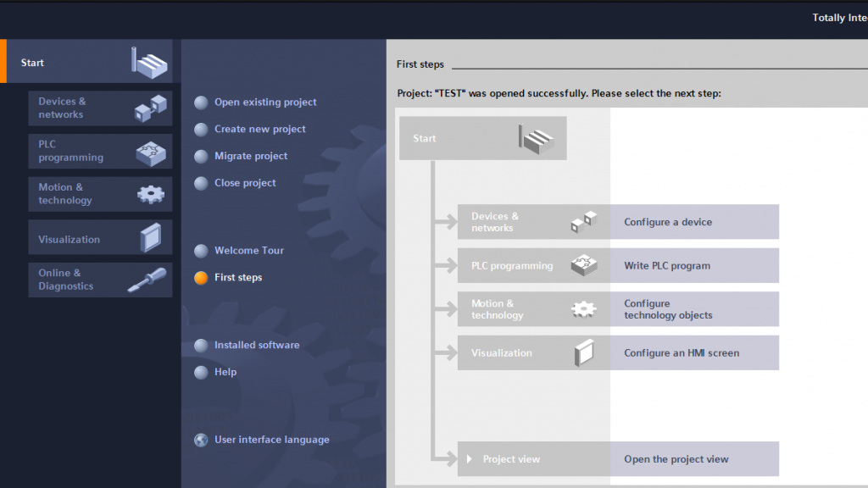This screenshot has height=488, width=868.
Task: Click Visualization label in First steps
Action: click(x=502, y=353)
